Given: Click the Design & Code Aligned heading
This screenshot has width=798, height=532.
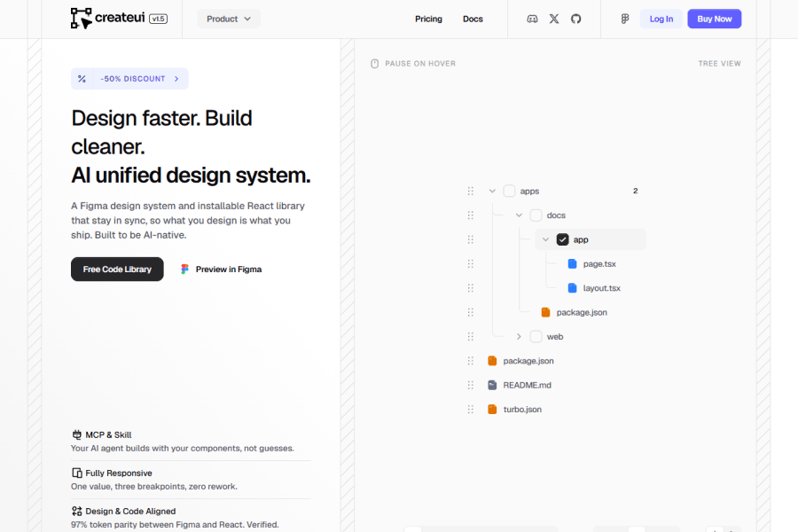Looking at the screenshot, I should (x=130, y=511).
